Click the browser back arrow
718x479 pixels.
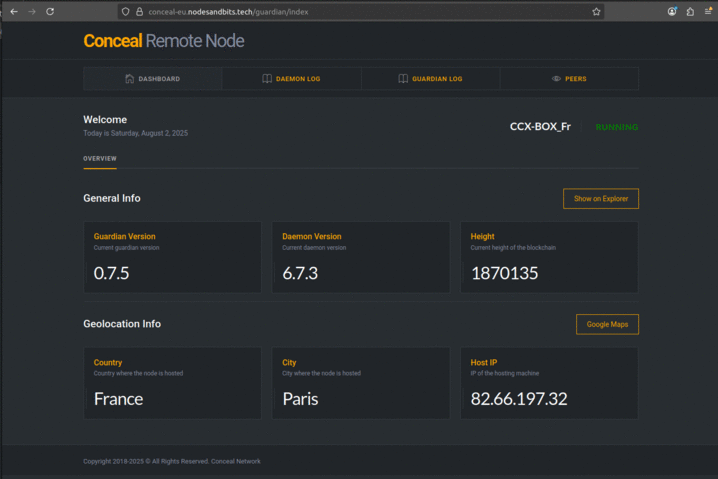tap(14, 11)
